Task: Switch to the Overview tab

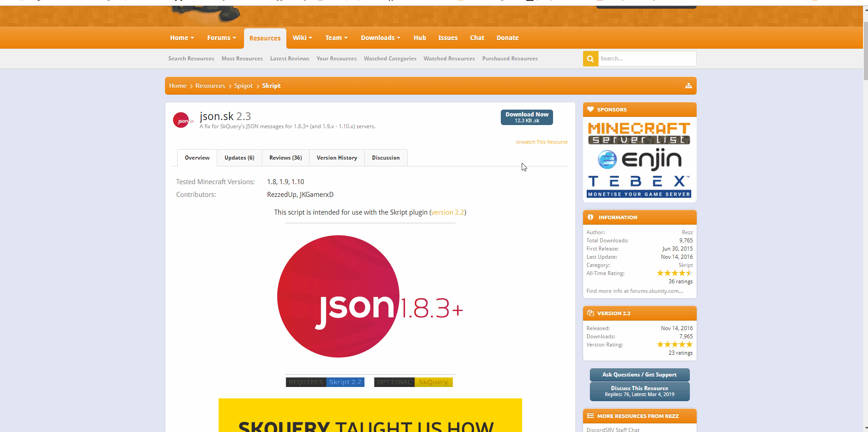Action: click(x=197, y=158)
